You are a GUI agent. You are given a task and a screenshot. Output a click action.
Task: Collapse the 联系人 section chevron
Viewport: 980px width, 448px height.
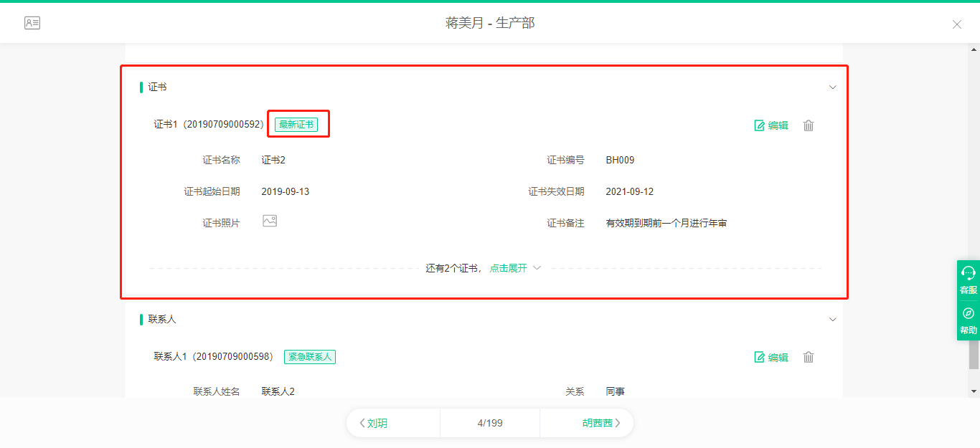coord(832,320)
